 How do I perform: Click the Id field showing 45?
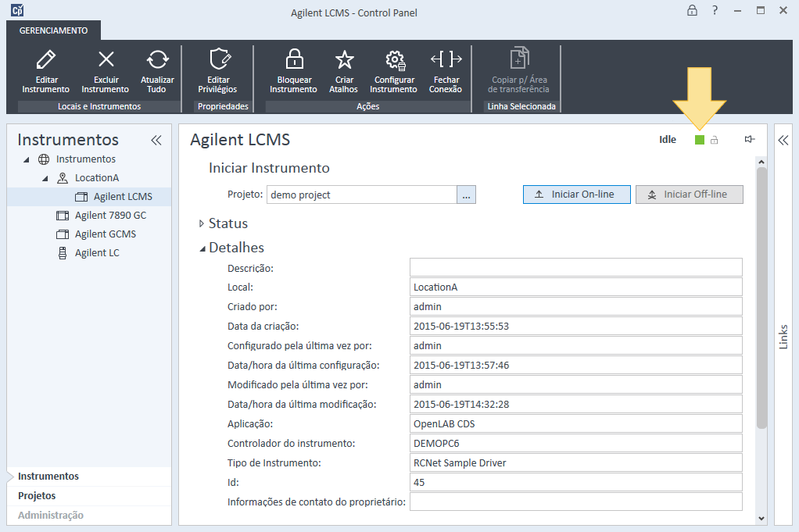(576, 483)
